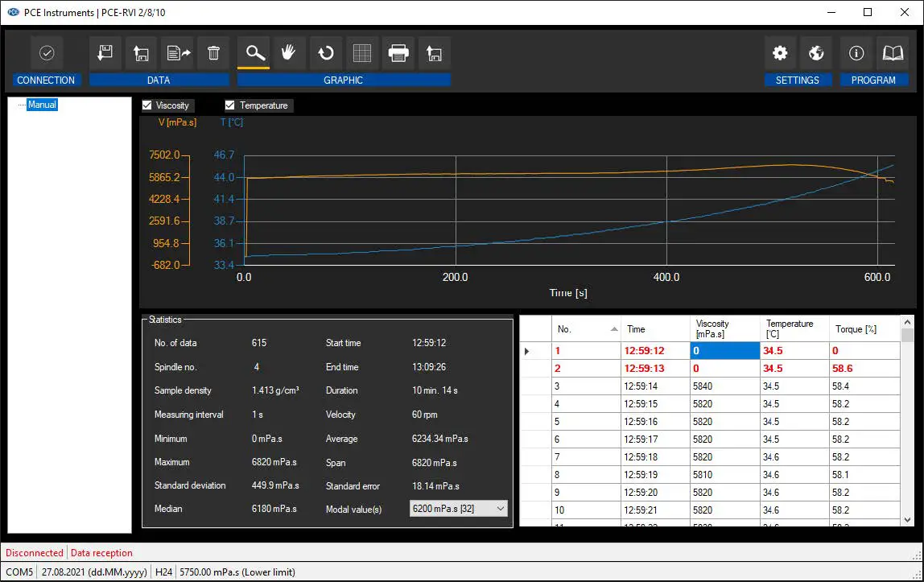Open the manual book icon

(x=893, y=53)
